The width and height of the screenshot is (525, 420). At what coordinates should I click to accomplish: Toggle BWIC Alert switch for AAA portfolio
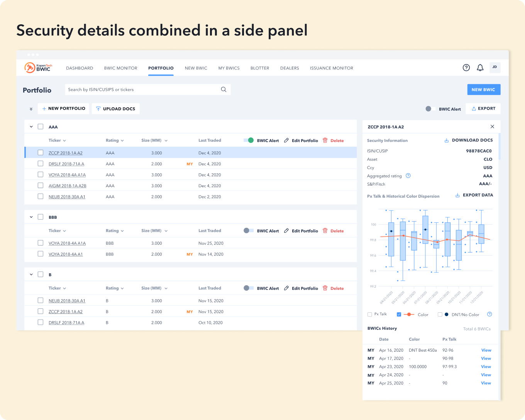[x=249, y=141]
